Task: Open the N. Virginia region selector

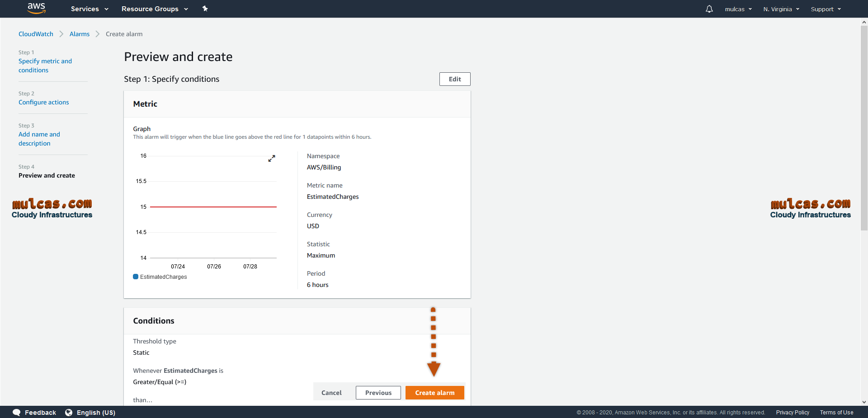Action: [781, 9]
